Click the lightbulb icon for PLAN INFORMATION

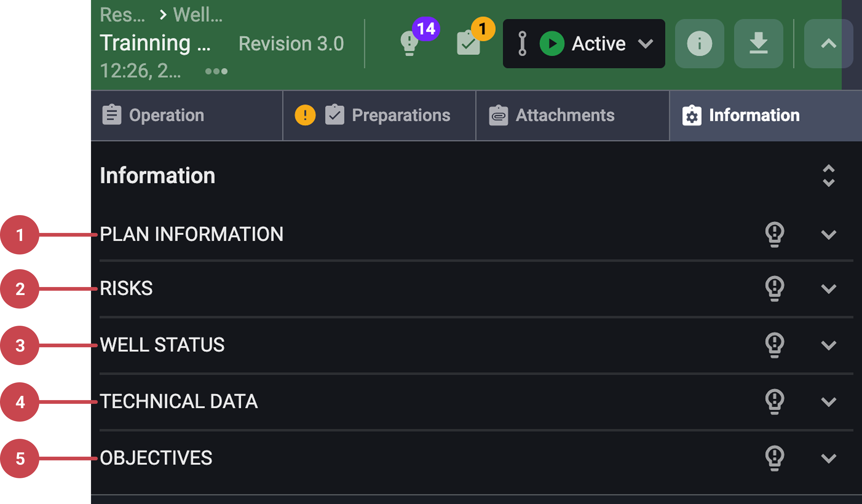coord(774,234)
